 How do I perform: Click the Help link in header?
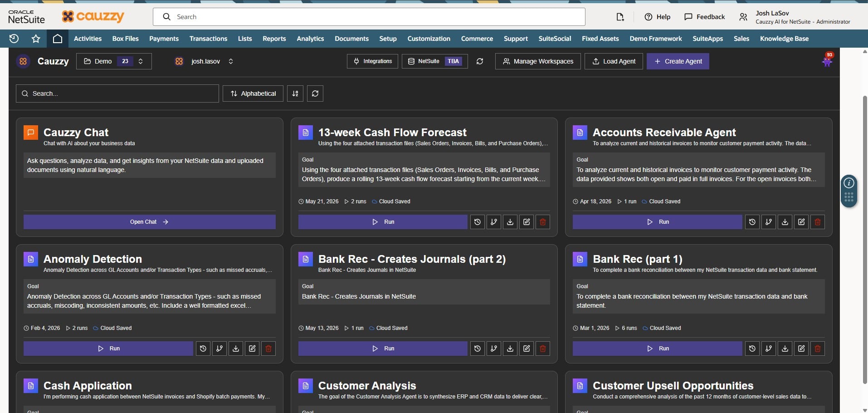click(657, 17)
